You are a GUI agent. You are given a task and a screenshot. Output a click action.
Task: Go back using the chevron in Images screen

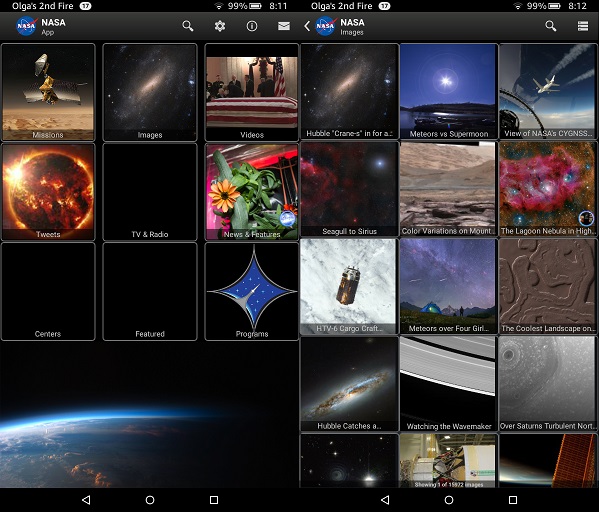point(307,26)
